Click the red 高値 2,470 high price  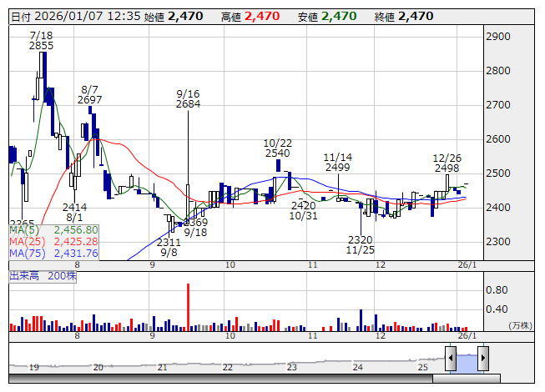pos(250,17)
